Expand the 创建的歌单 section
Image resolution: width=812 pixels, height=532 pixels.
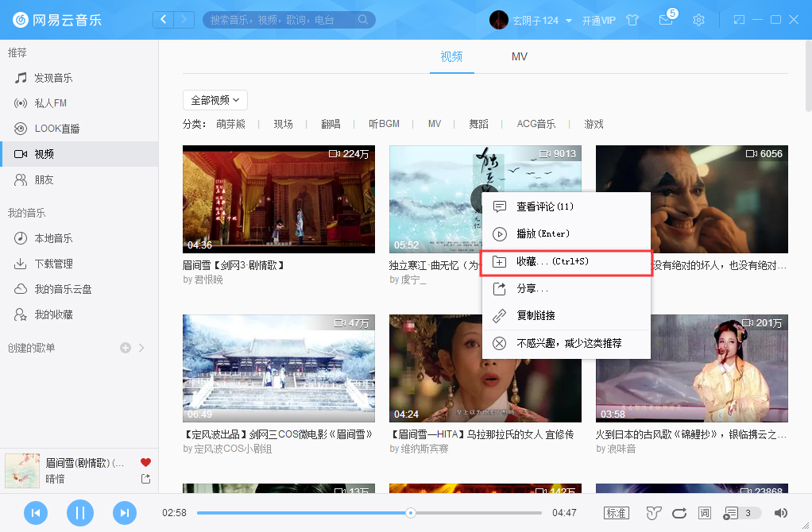coord(141,347)
